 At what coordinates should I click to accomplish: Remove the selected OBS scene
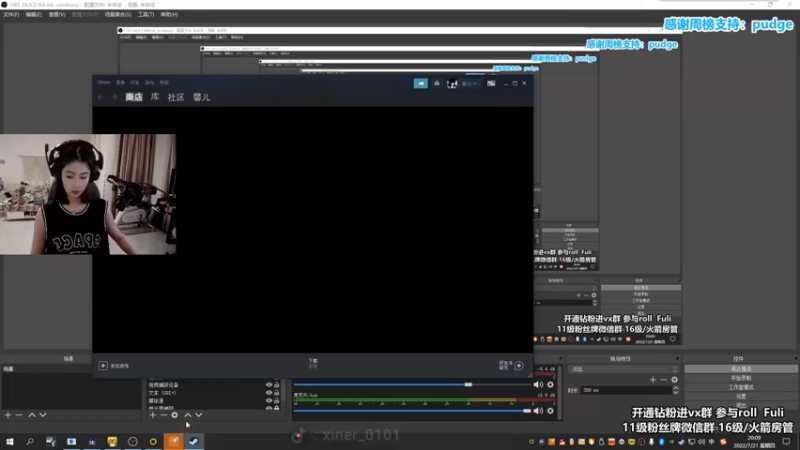pyautogui.click(x=19, y=415)
